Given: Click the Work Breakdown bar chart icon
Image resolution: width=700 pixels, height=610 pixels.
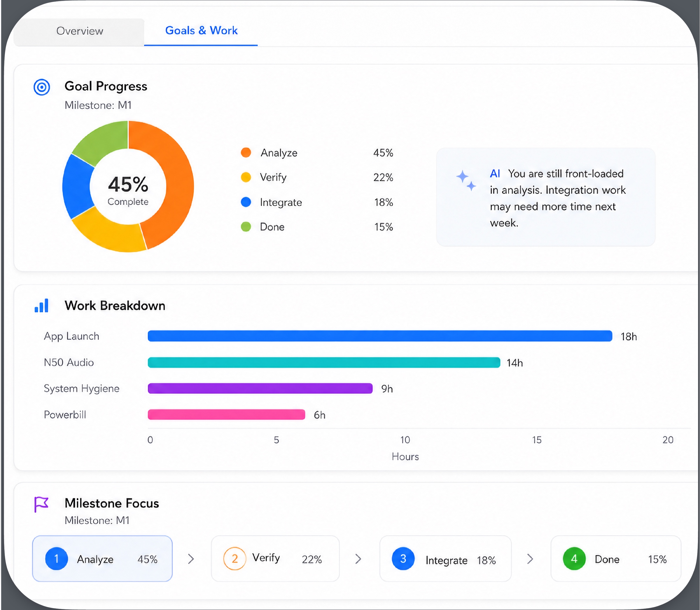Looking at the screenshot, I should (41, 305).
